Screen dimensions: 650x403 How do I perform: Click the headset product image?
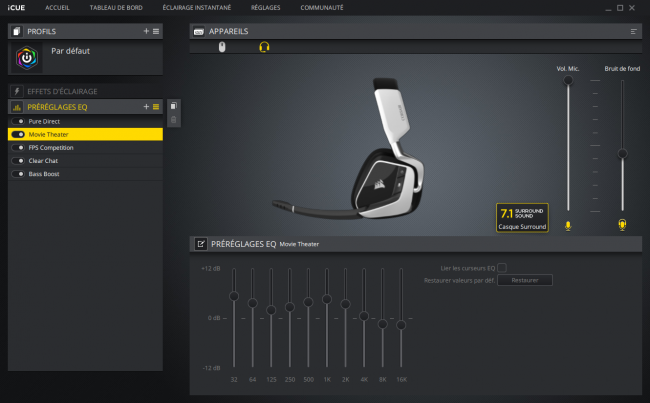349,148
